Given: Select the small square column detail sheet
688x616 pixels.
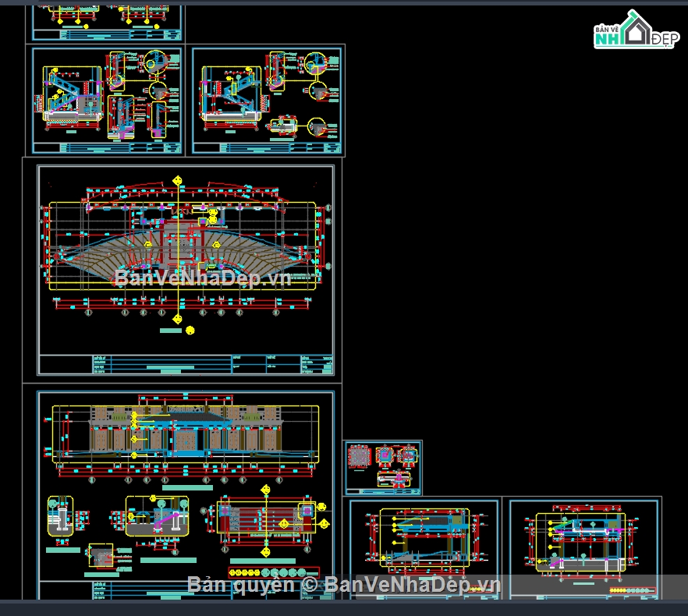Looking at the screenshot, I should click(382, 468).
